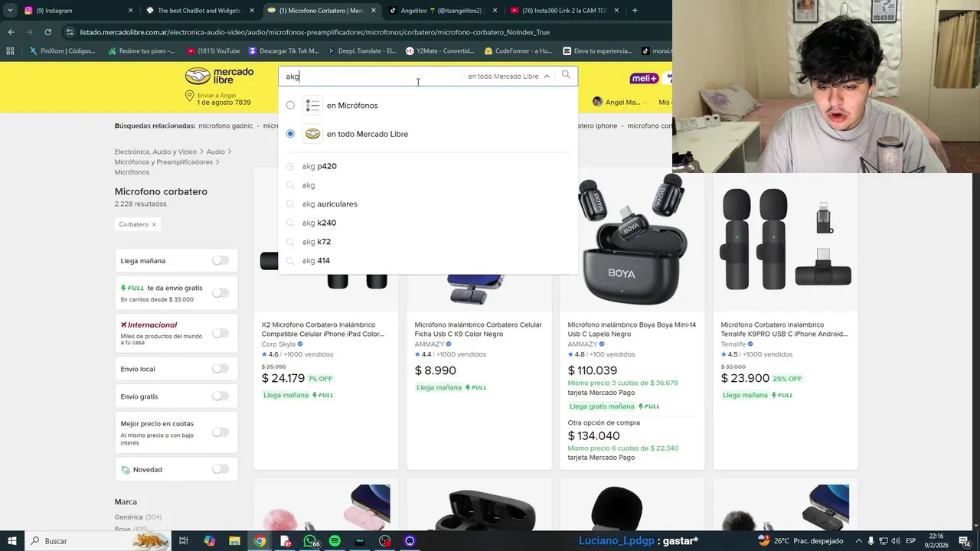
Task: Close the Instagram tab
Action: (x=130, y=11)
